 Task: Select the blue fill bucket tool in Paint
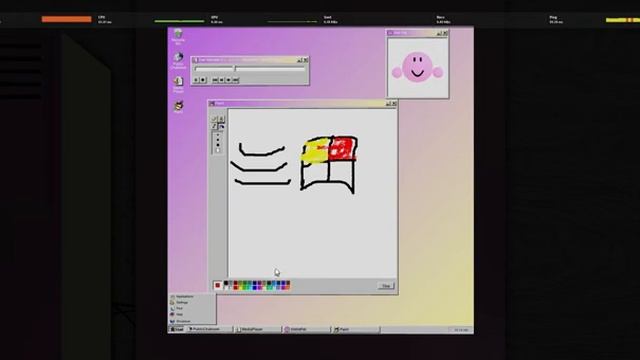click(x=221, y=126)
